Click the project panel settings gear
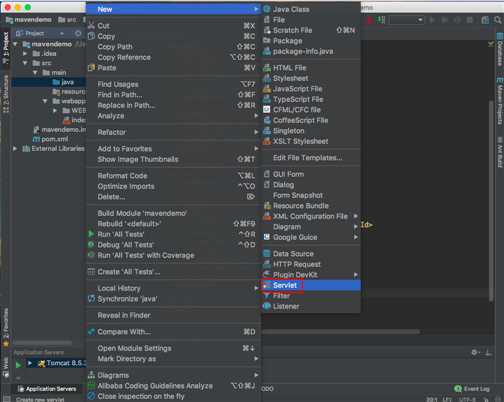This screenshot has width=504, height=402. click(78, 33)
